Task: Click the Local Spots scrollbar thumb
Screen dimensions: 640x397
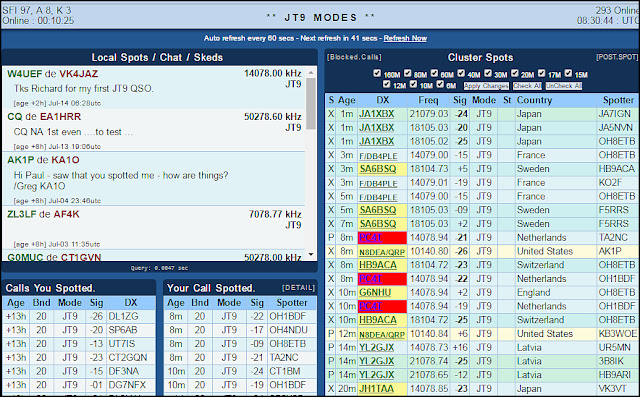Action: pos(311,104)
